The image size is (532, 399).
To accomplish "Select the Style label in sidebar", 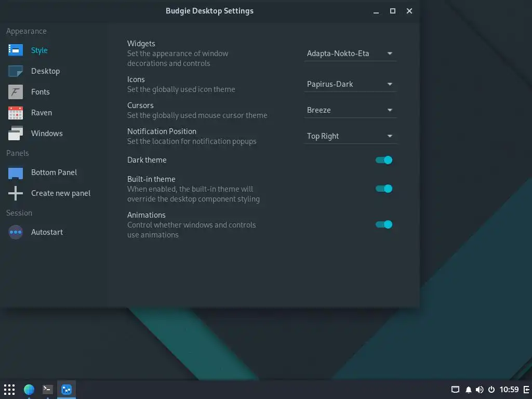I will pyautogui.click(x=39, y=50).
